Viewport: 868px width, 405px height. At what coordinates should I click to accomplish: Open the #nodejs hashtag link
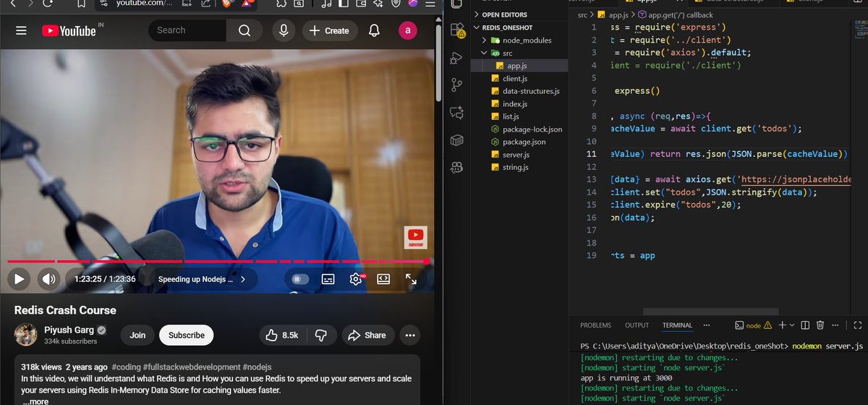(x=256, y=367)
